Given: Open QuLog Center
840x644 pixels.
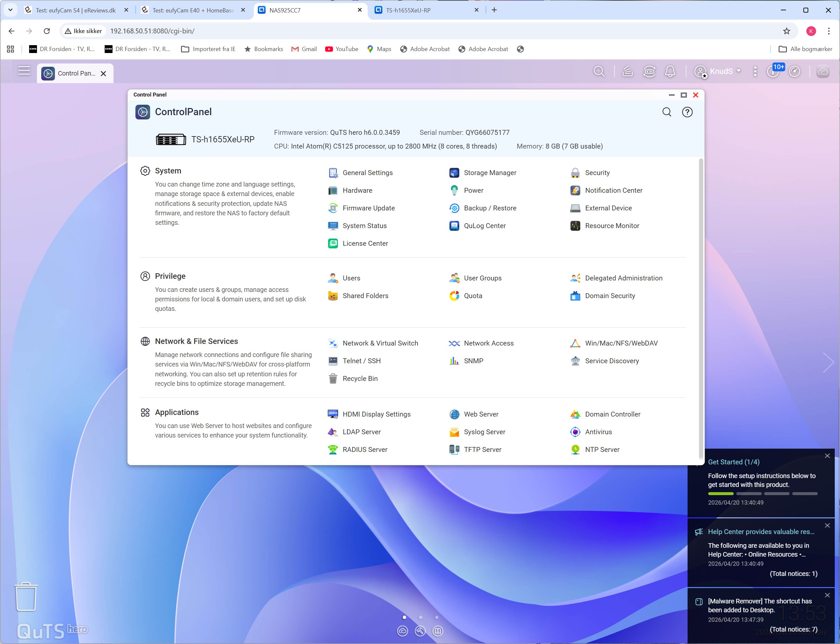Looking at the screenshot, I should 478,226.
